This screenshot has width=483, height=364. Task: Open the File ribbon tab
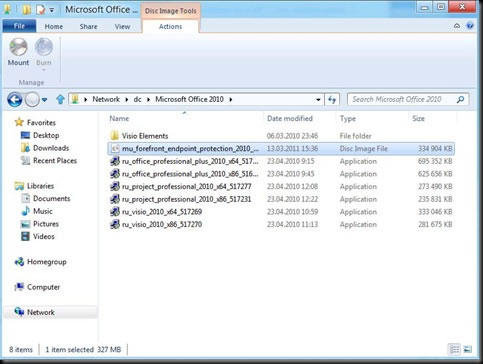pos(19,26)
